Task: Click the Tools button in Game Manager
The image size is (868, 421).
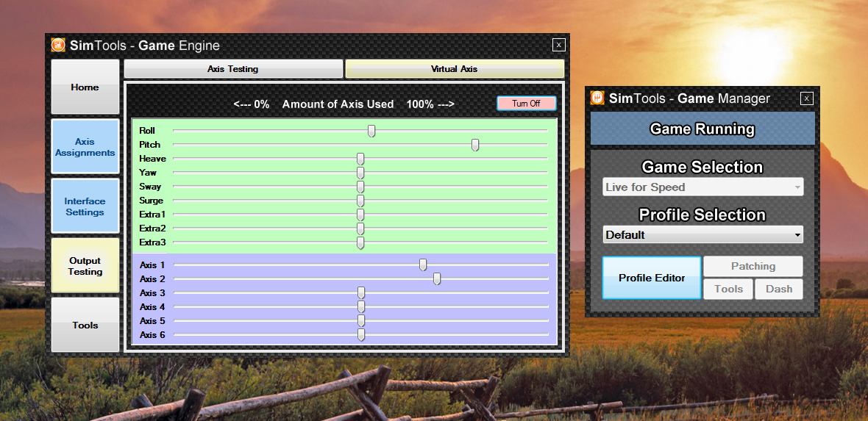Action: pyautogui.click(x=728, y=289)
